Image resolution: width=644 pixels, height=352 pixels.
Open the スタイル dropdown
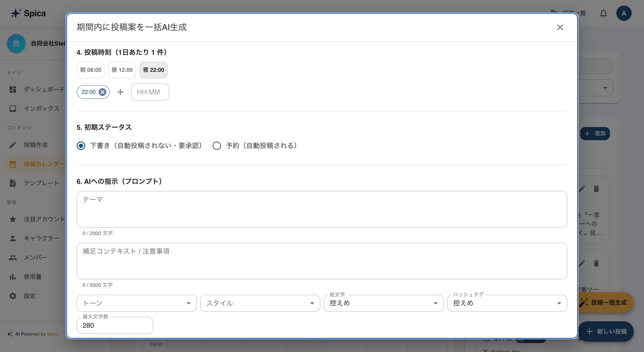(x=260, y=303)
